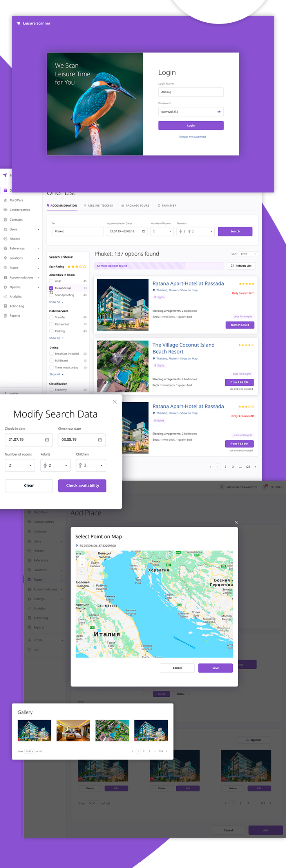This screenshot has height=868, width=286.
Task: Enable the Wi-Fi amenity checkbox
Action: pyautogui.click(x=51, y=281)
